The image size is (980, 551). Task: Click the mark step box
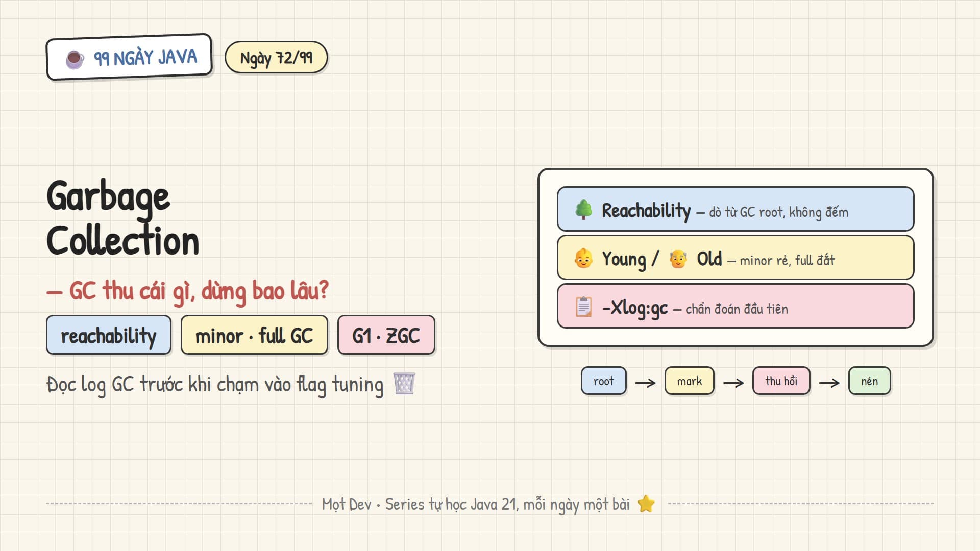point(690,381)
